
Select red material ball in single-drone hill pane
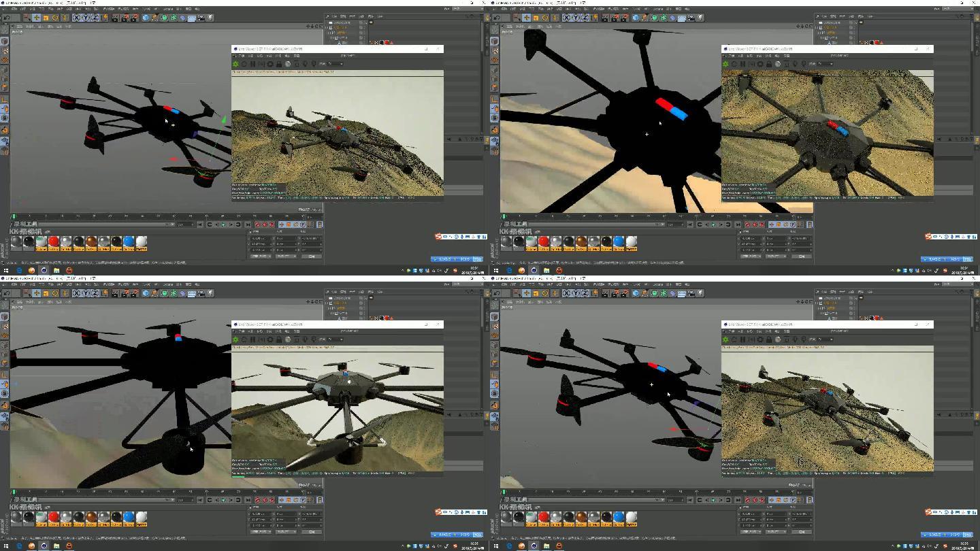(x=54, y=241)
